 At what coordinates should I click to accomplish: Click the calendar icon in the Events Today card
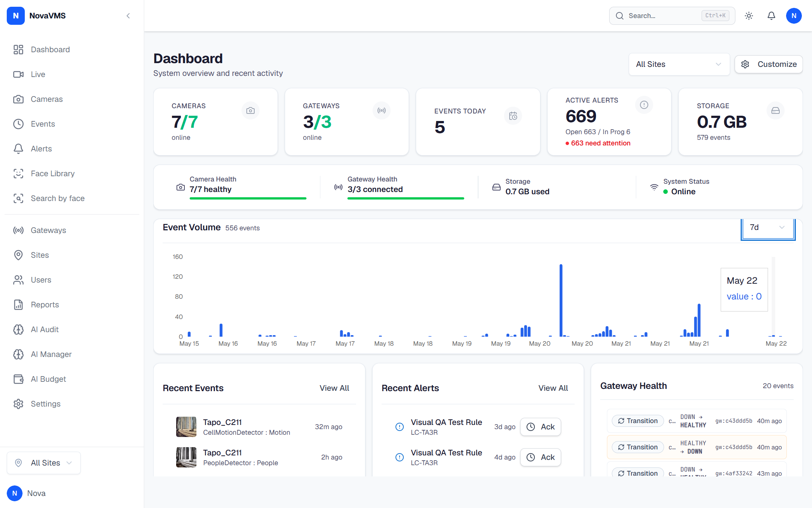point(513,116)
